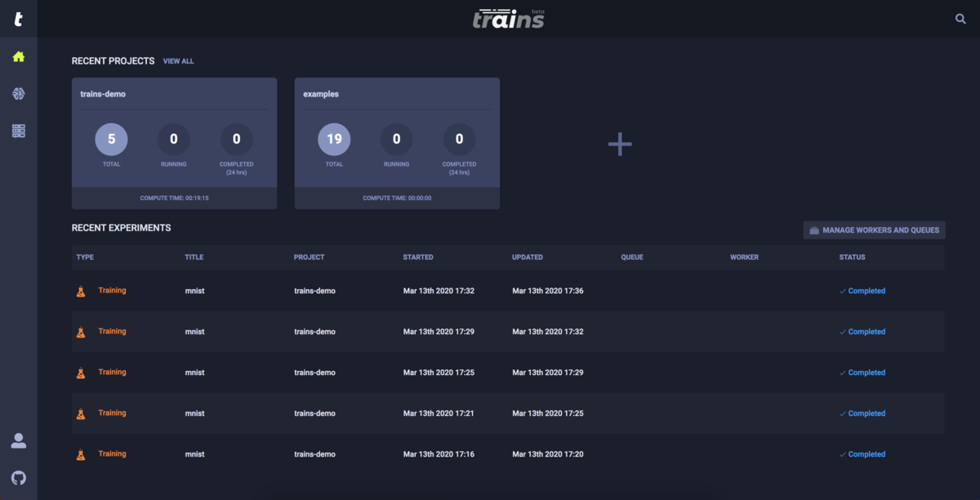Click the flask icon of experiment started 17:16
The width and height of the screenshot is (980, 500).
[x=81, y=454]
